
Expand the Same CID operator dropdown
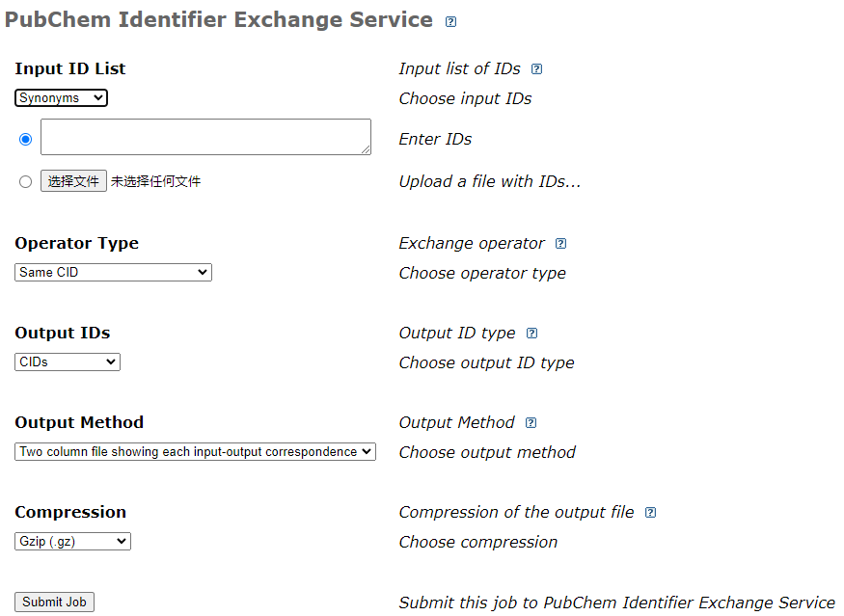click(x=113, y=272)
